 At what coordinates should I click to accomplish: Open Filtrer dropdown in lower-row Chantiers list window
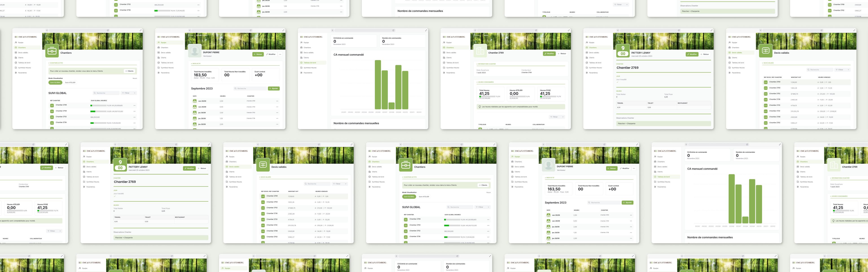483,207
